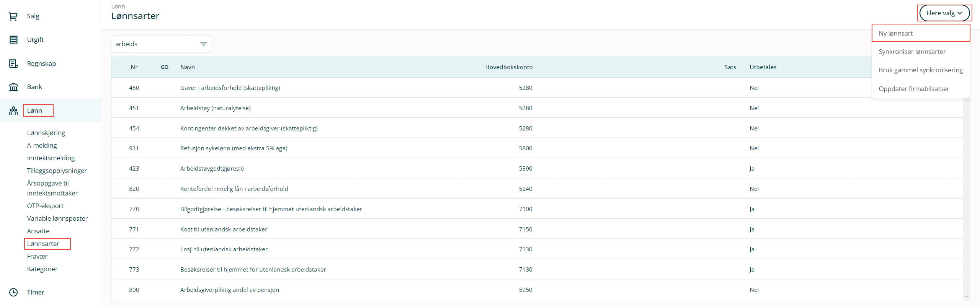Viewport: 980px width, 306px height.
Task: Open Refusjon sykelønn row
Action: point(537,148)
